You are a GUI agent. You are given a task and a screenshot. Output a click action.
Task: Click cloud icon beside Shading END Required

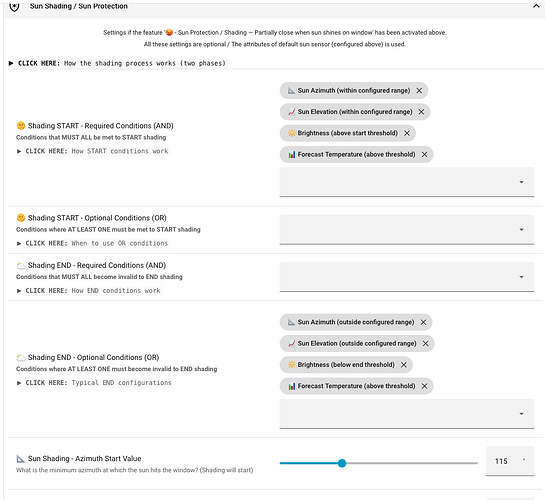(21, 266)
